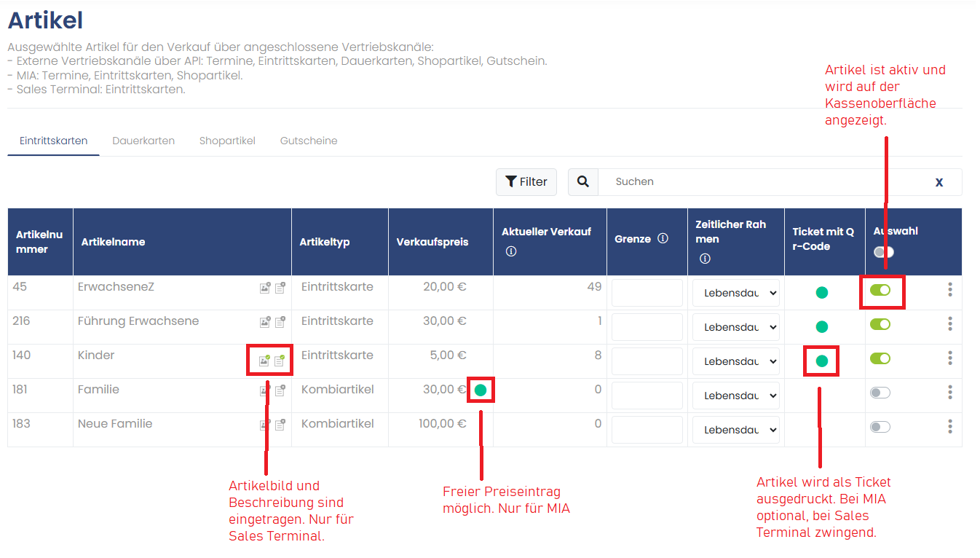The width and height of the screenshot is (980, 558).
Task: Click the info icon beside Grenze header
Action: coord(663,238)
